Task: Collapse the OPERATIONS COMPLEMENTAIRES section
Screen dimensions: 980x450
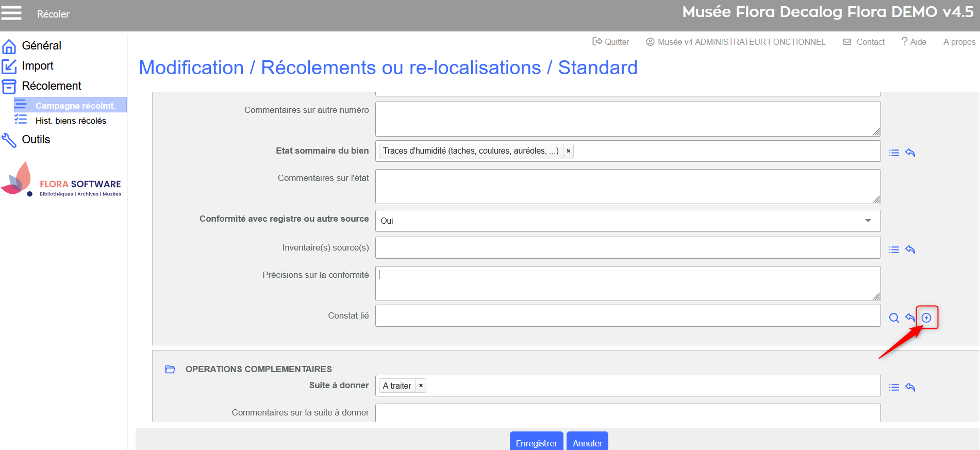Action: [170, 369]
